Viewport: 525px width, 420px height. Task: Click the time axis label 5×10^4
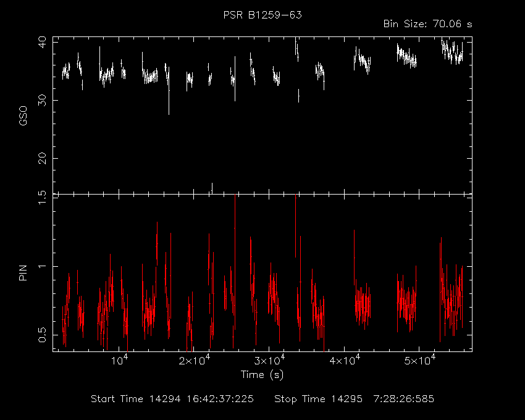[x=419, y=359]
